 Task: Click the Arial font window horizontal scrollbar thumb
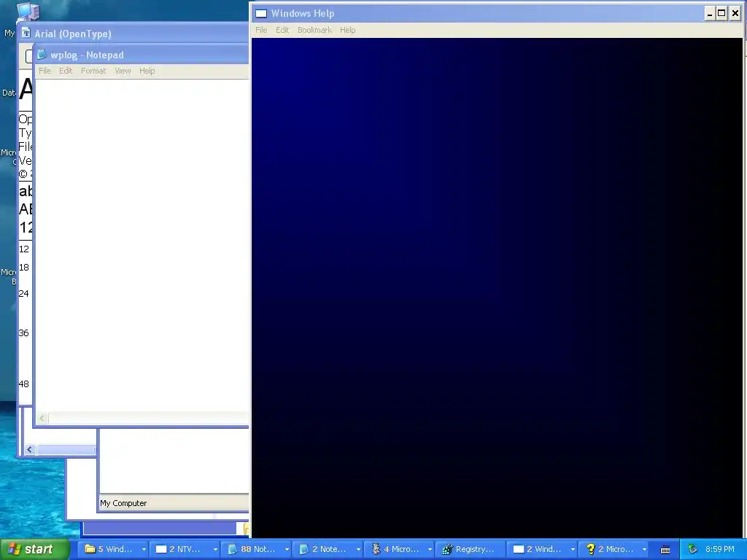(66, 449)
